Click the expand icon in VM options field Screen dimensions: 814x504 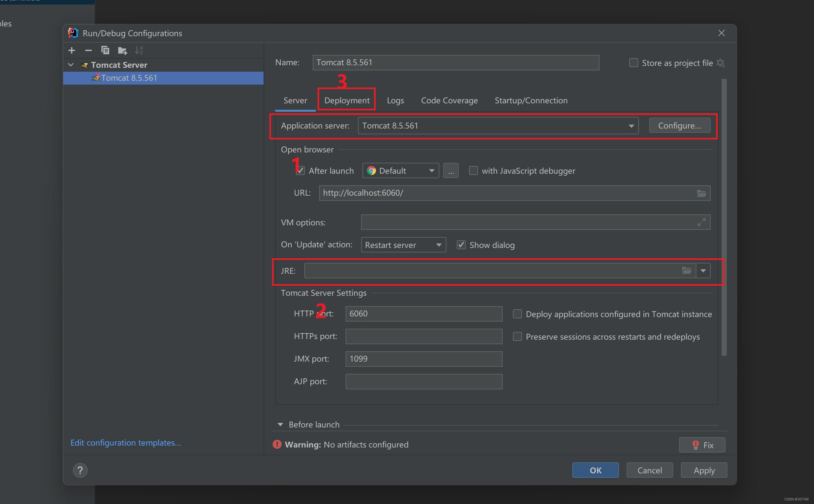tap(701, 222)
